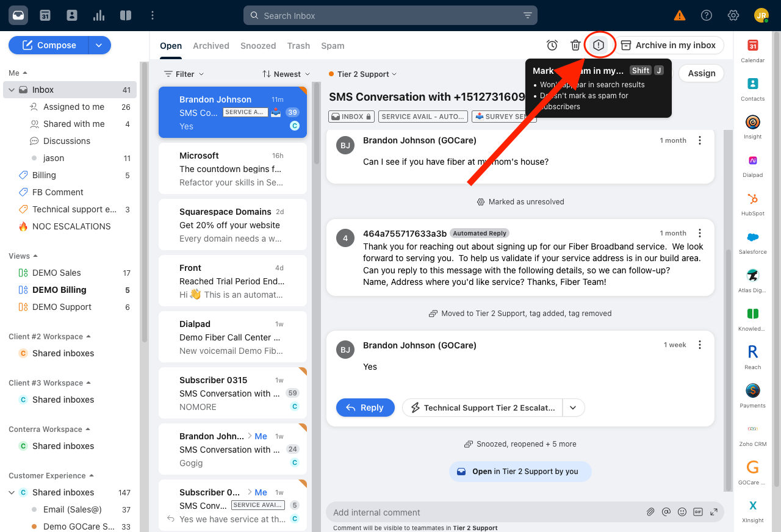Open the Salesforce app in right sidebar
Image resolution: width=781 pixels, height=532 pixels.
pos(753,243)
